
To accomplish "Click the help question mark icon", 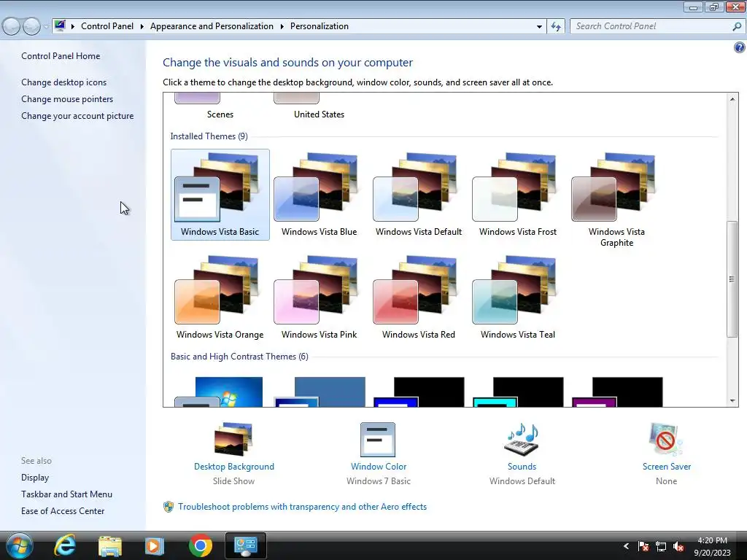I will pyautogui.click(x=739, y=47).
